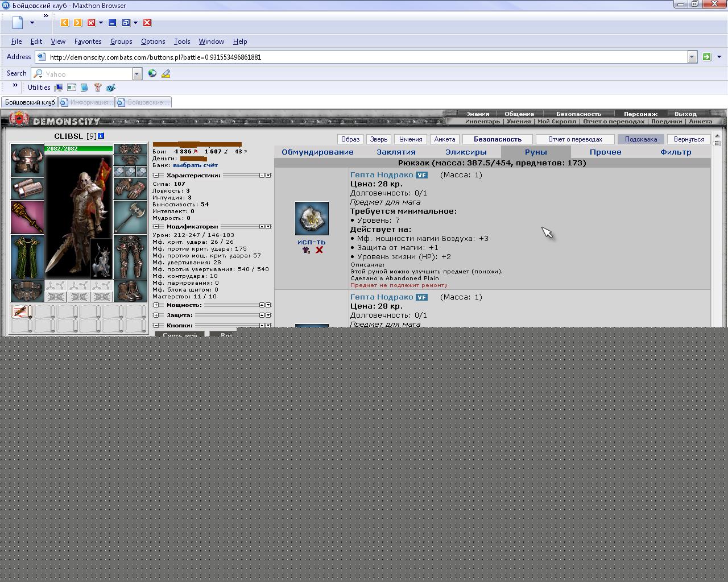Open the Groups menu

pyautogui.click(x=121, y=41)
